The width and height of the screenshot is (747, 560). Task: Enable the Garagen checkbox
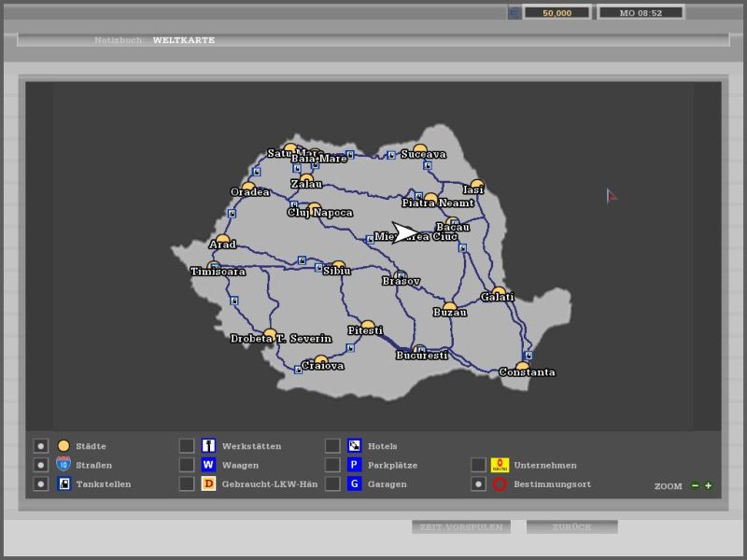[x=332, y=483]
